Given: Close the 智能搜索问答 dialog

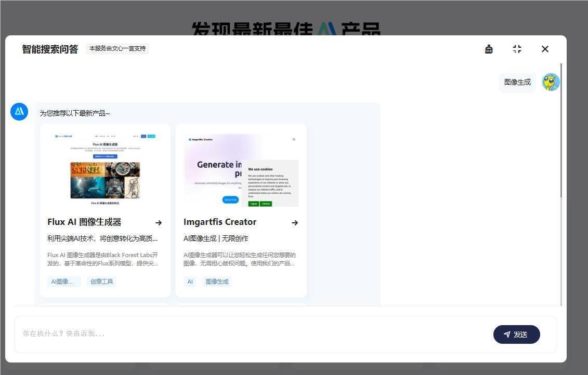Looking at the screenshot, I should click(545, 49).
